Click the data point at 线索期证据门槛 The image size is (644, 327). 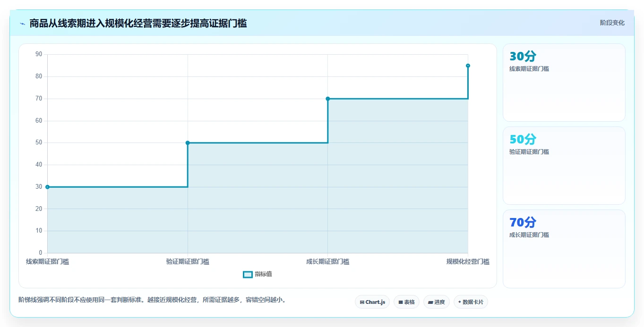[x=47, y=187]
